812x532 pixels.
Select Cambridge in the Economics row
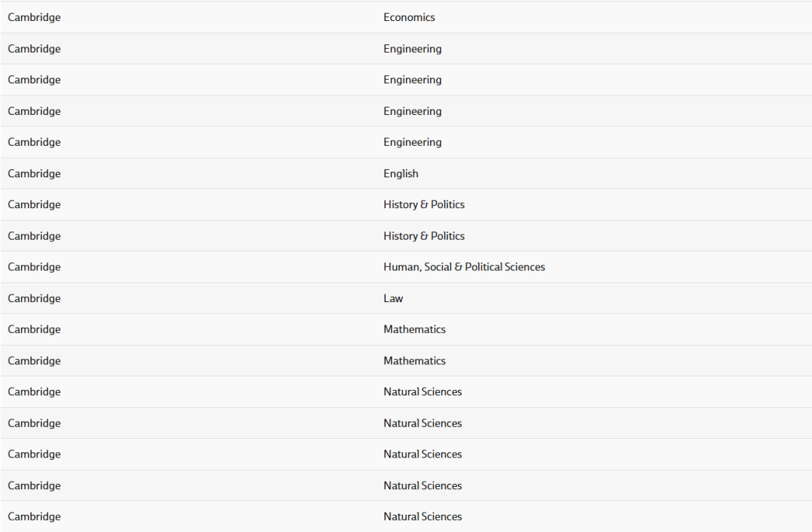click(35, 17)
